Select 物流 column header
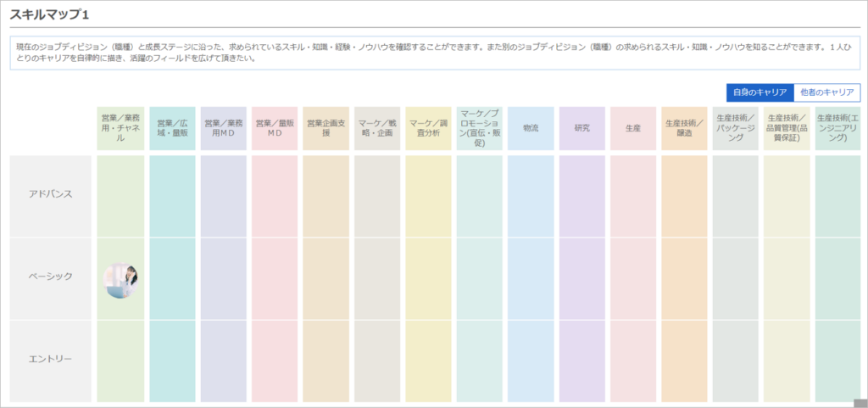 click(x=531, y=128)
